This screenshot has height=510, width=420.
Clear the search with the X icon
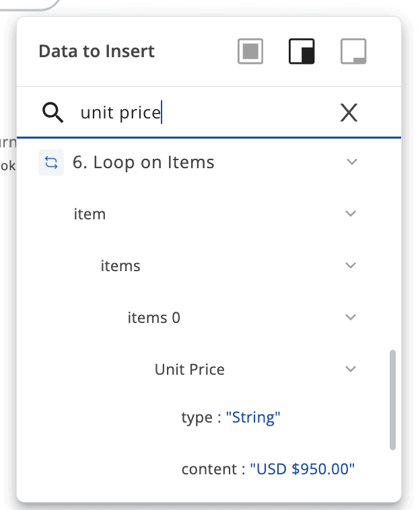coord(349,112)
